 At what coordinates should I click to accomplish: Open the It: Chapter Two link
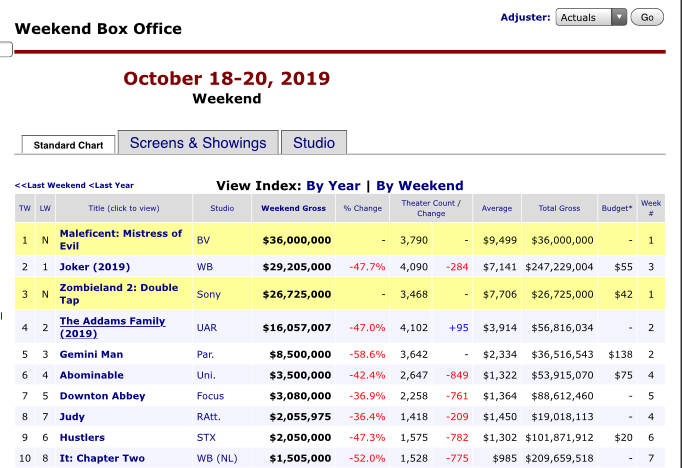click(x=102, y=458)
